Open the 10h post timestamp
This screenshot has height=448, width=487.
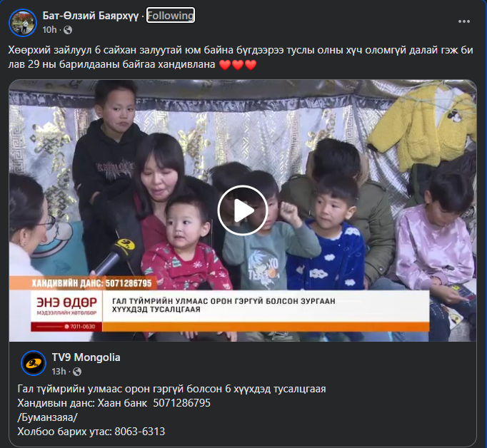[x=49, y=30]
